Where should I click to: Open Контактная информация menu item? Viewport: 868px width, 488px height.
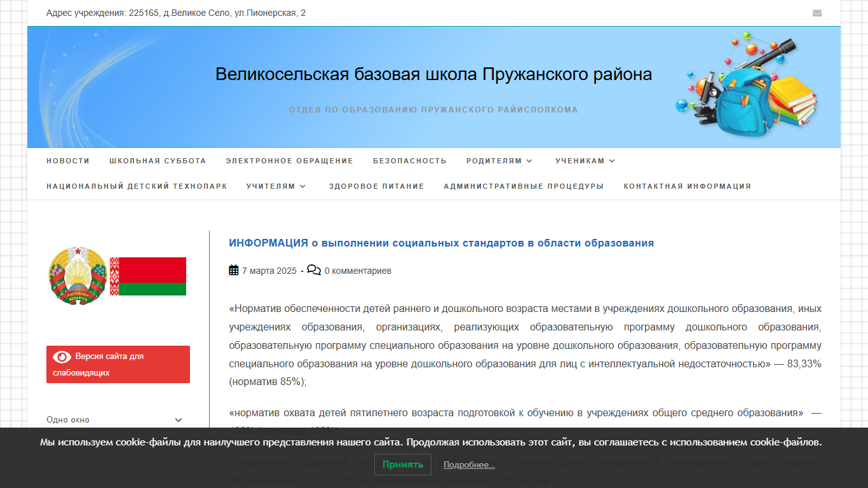tap(688, 186)
